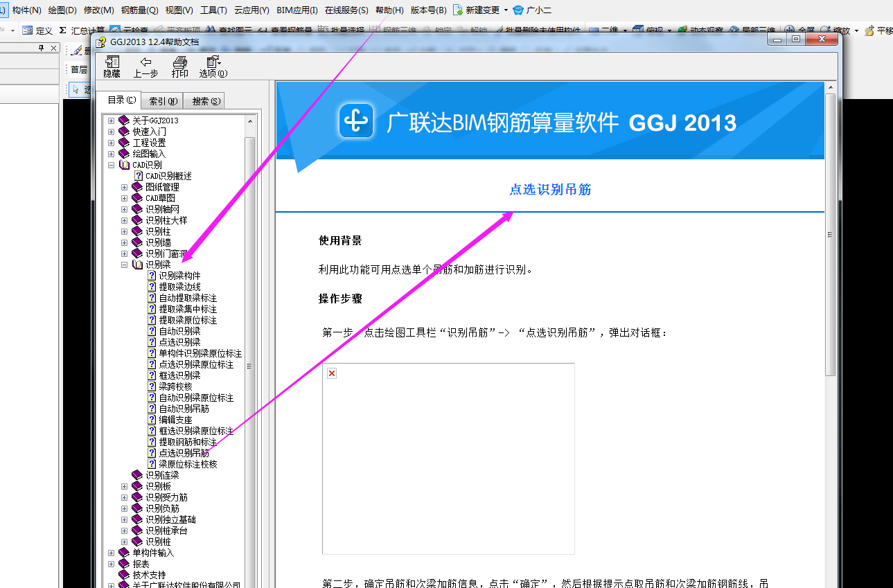Go back with 上一步 icon
Screen dimensions: 893x588
[x=145, y=62]
